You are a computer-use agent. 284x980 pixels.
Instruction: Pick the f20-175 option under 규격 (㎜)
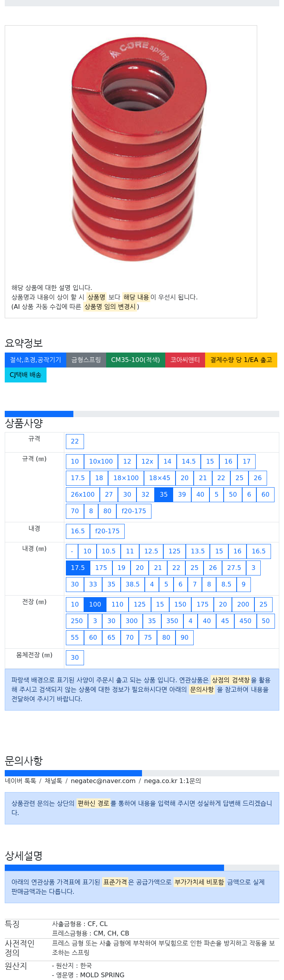pyautogui.click(x=134, y=511)
